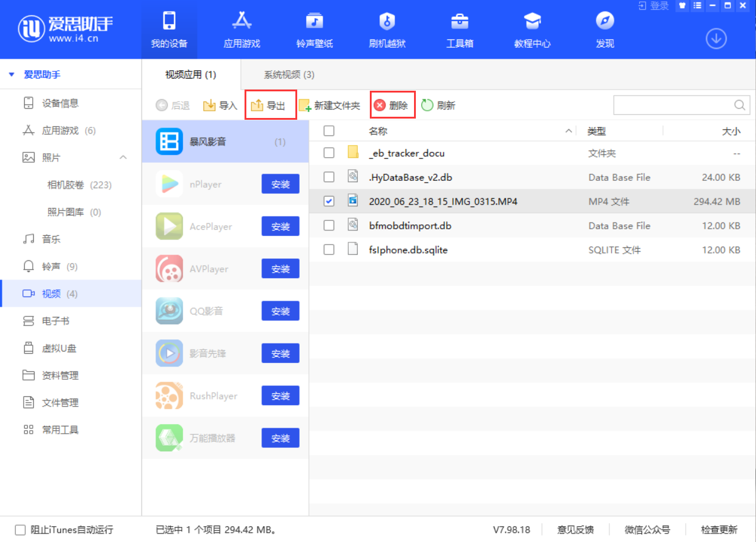Create a new folder with 新建文件夹
This screenshot has width=756, height=542.
(329, 105)
